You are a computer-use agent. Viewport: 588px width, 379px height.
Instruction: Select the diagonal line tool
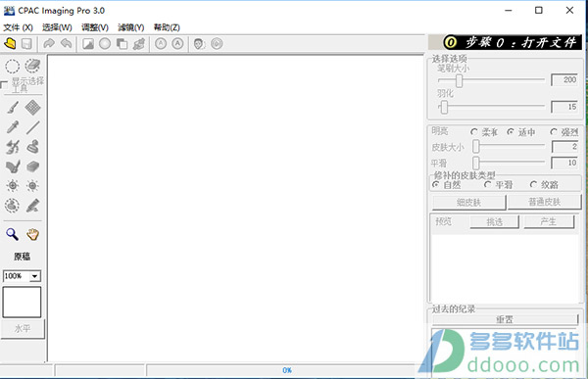[32, 127]
